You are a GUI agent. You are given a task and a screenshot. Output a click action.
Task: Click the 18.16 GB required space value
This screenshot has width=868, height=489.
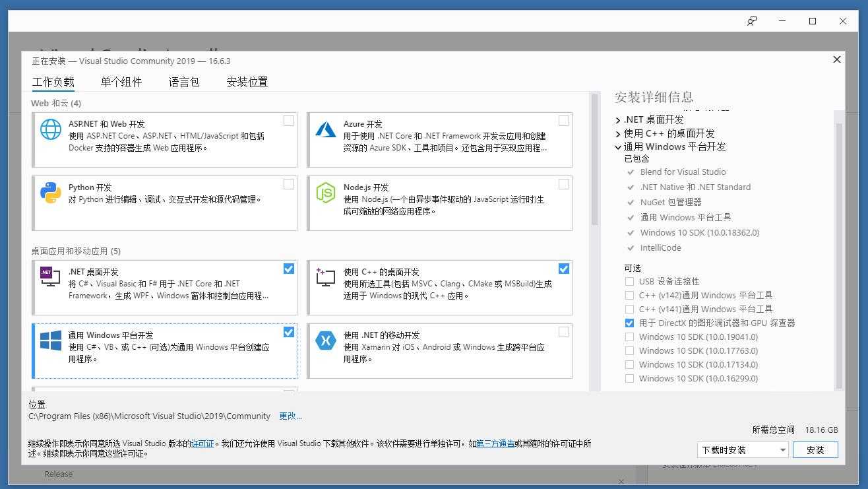[x=821, y=430]
